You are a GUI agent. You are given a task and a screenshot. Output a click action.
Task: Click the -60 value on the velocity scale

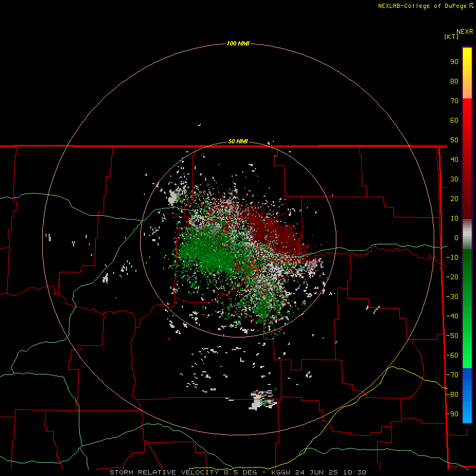coord(452,355)
